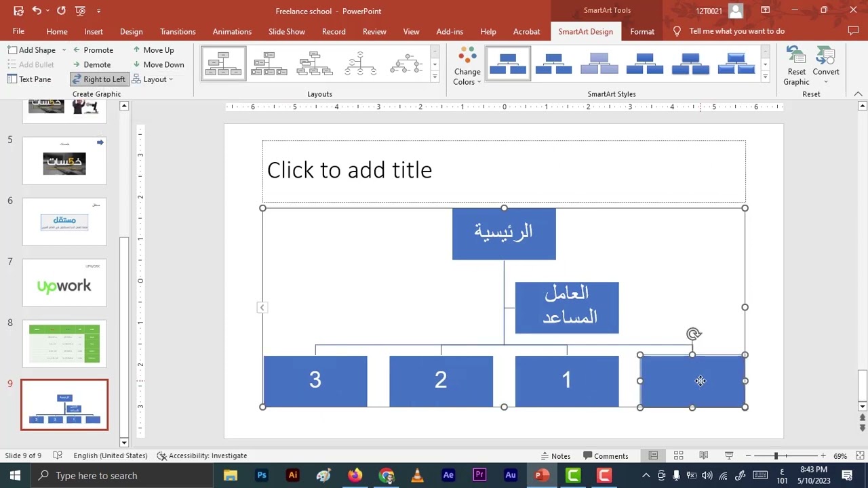Screen dimensions: 868x488
Task: Open SmartArt text pane side arrow
Action: [x=262, y=308]
